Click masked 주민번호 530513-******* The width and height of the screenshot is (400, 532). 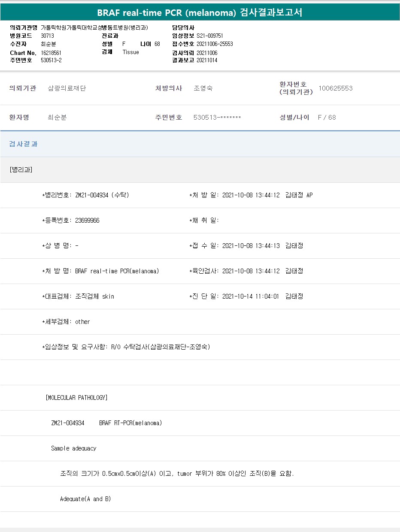pos(217,117)
